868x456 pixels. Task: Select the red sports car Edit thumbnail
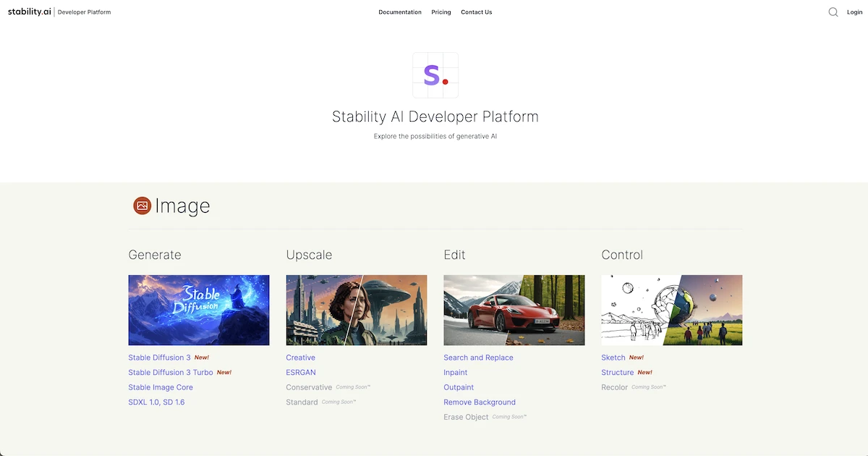click(514, 310)
